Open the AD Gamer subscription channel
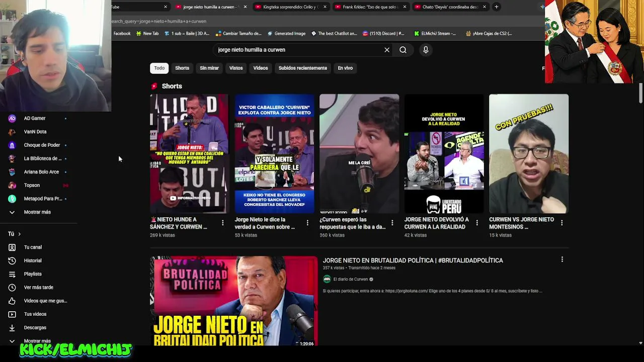This screenshot has height=362, width=644. pyautogui.click(x=35, y=118)
